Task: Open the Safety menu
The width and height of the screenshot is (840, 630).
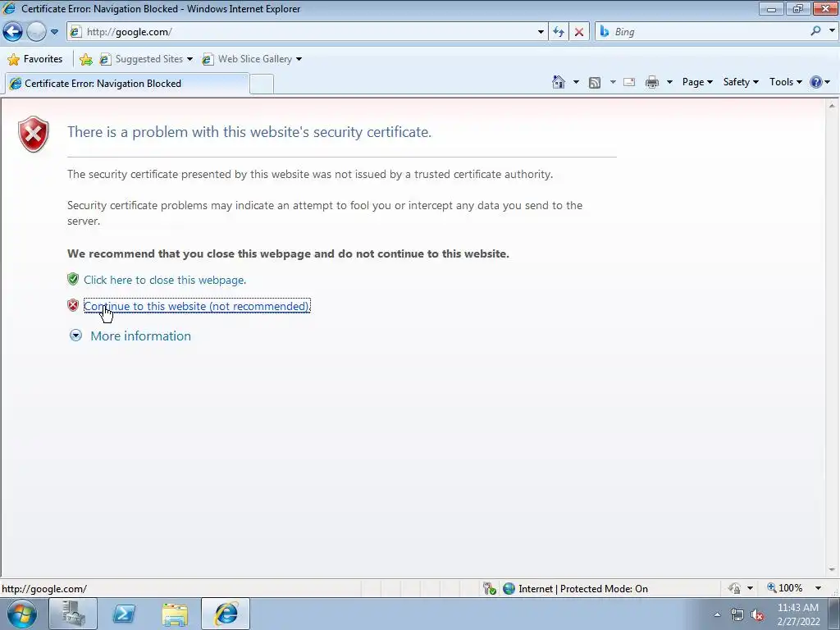Action: pos(741,82)
